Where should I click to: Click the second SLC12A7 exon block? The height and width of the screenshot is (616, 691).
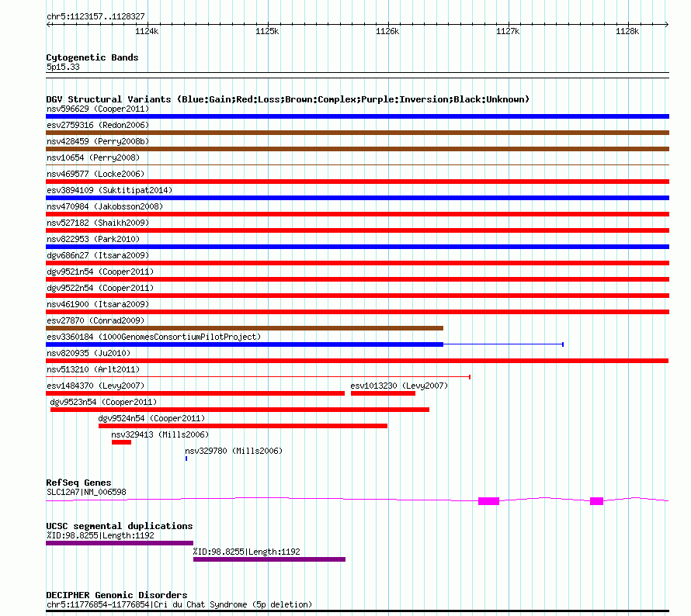[597, 501]
